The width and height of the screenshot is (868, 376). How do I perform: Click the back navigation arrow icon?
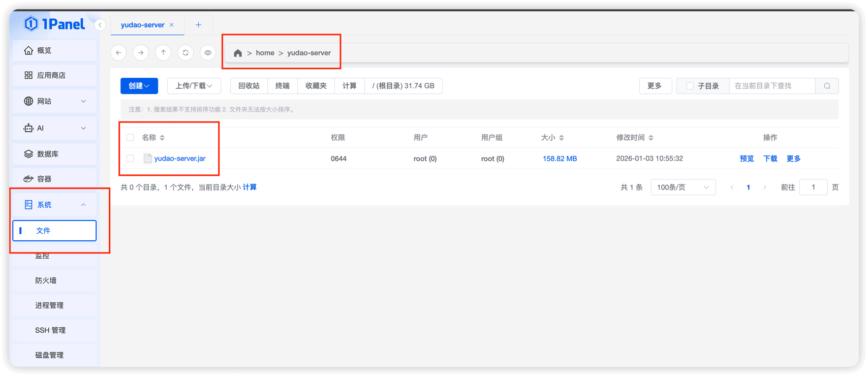point(118,53)
